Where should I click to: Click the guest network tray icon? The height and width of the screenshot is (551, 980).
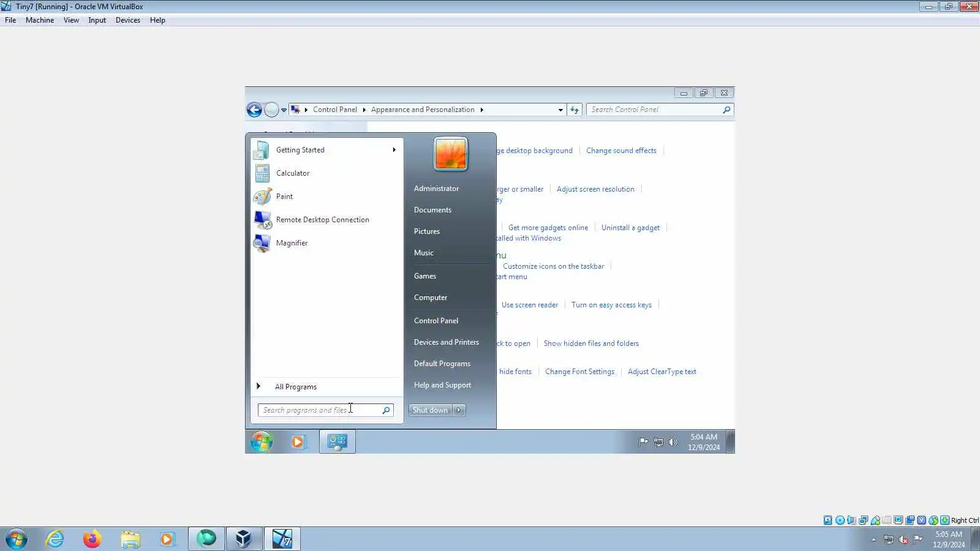click(x=658, y=442)
